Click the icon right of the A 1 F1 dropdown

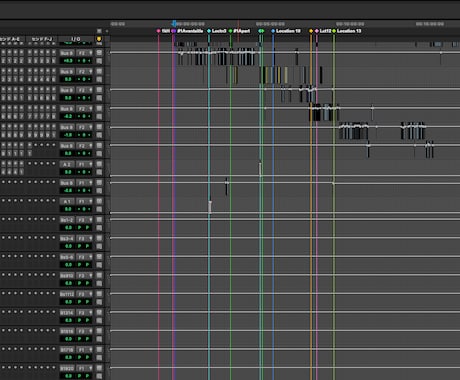(99, 201)
